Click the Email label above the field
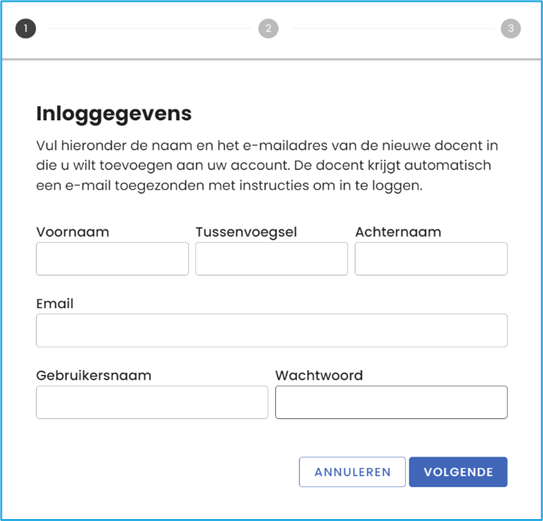Viewport: 543px width, 521px height. click(55, 303)
